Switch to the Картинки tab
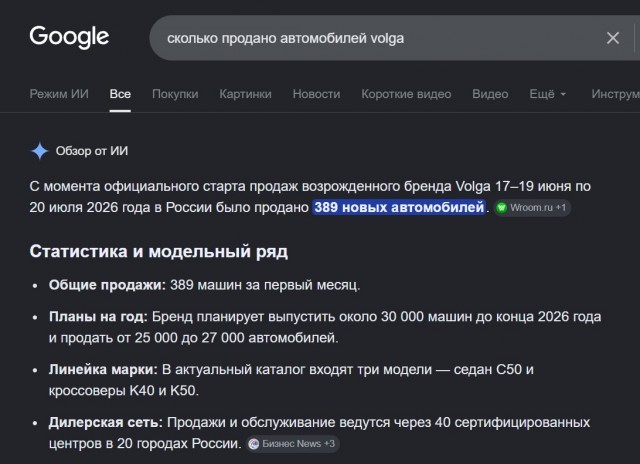640x464 pixels. tap(245, 94)
